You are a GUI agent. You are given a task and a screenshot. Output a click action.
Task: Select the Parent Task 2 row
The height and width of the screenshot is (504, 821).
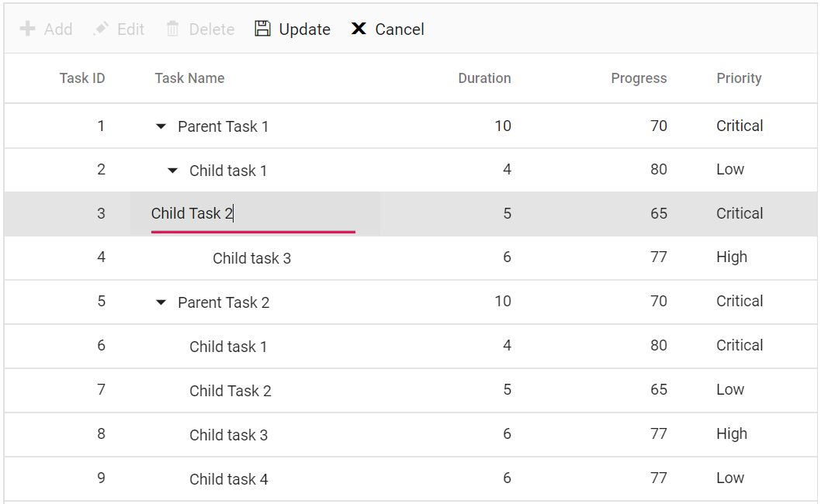coord(223,302)
